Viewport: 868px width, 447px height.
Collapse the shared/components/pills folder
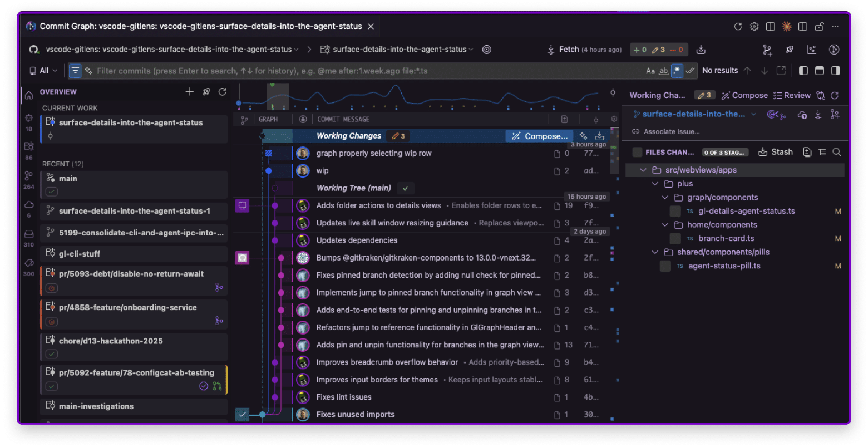(655, 252)
